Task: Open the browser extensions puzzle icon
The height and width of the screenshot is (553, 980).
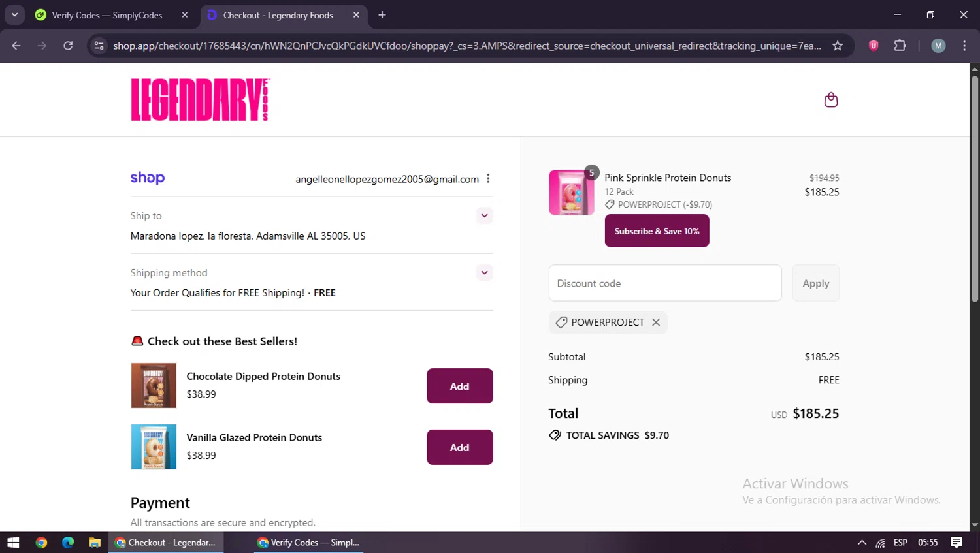Action: coord(900,46)
